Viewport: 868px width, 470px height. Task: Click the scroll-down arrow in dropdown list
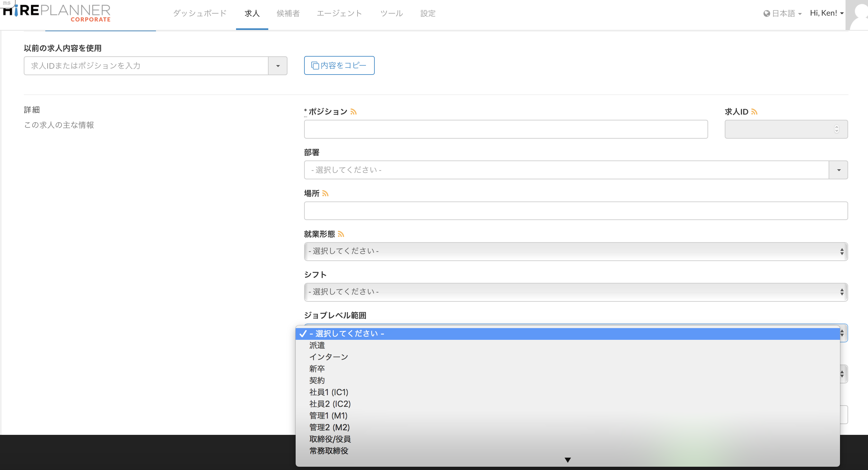pos(567,460)
